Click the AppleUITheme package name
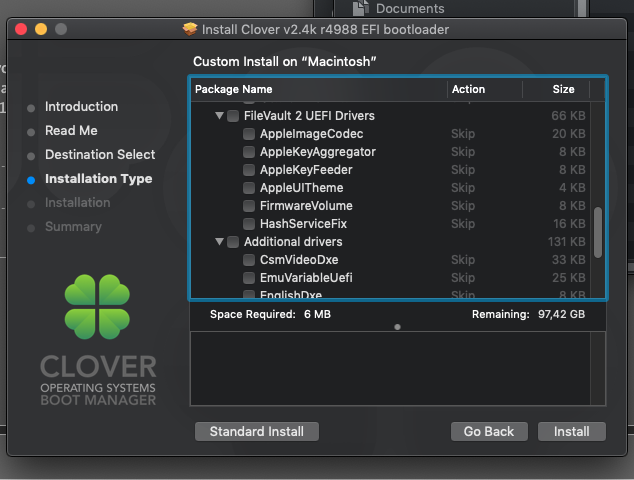Screen dimensions: 634x480 pos(301,188)
